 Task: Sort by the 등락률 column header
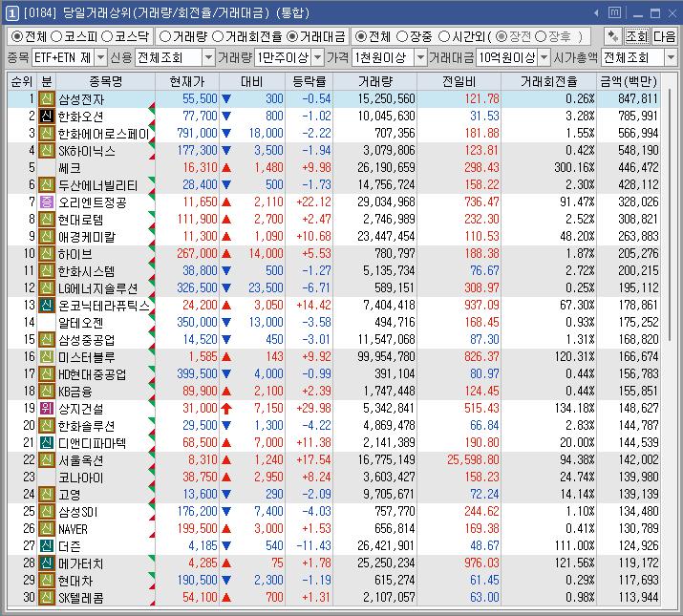[x=309, y=81]
